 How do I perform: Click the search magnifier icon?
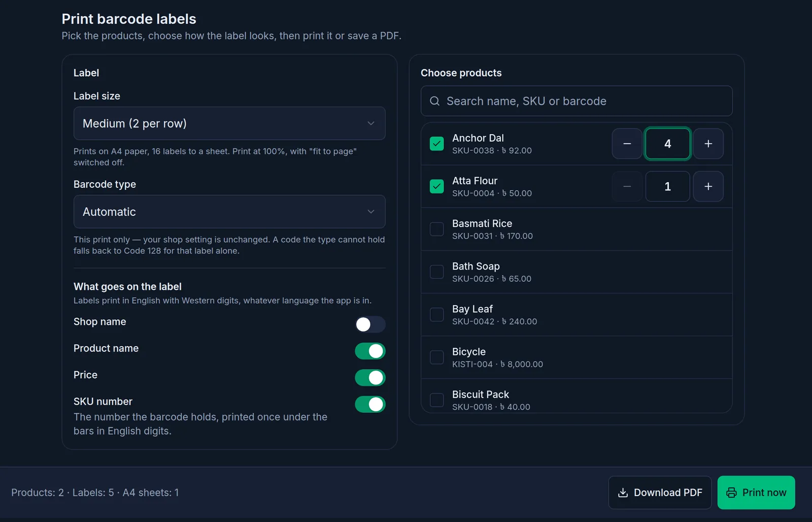point(435,101)
